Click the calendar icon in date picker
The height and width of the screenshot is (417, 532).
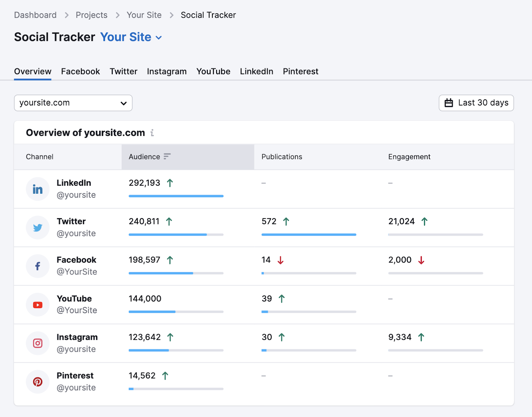[449, 103]
